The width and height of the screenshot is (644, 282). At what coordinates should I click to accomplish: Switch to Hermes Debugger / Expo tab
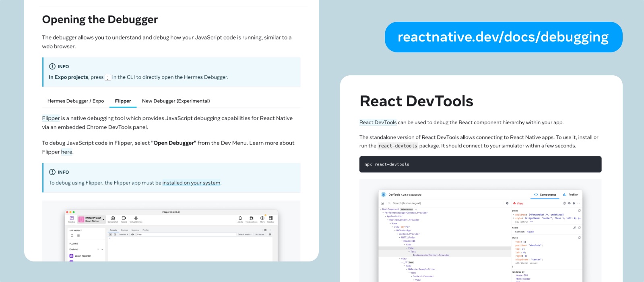point(76,101)
